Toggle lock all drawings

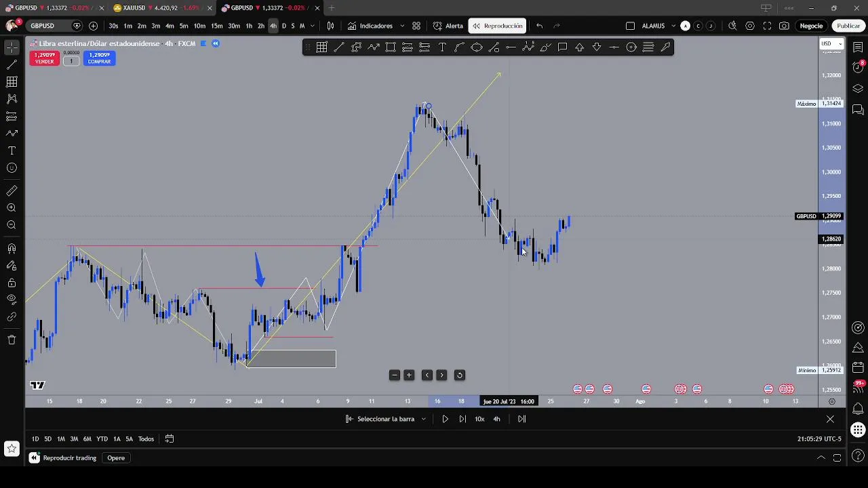tap(12, 283)
